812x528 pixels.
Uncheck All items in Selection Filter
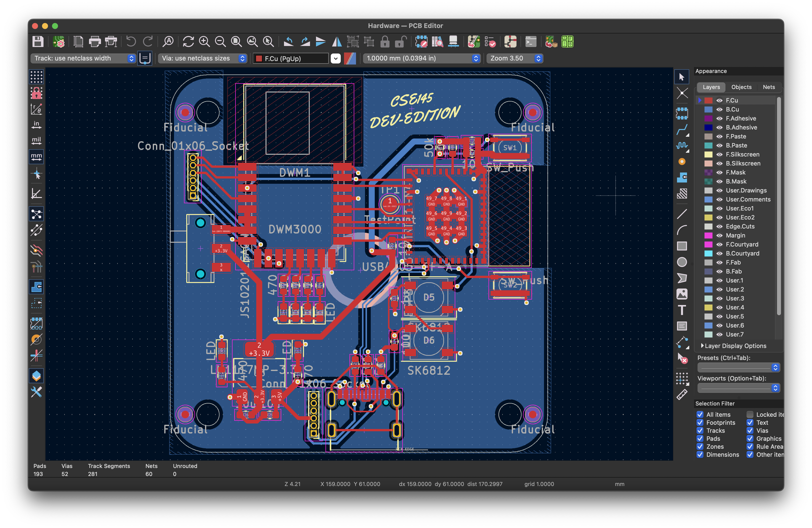tap(700, 414)
